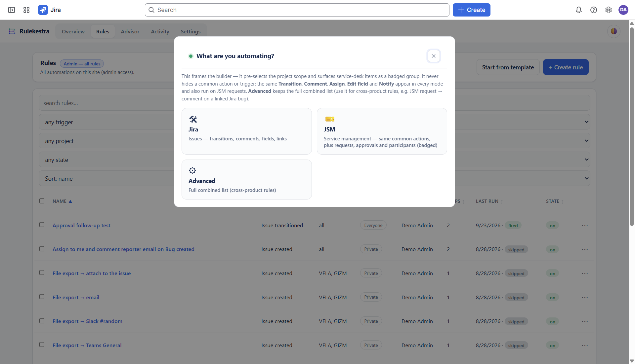
Task: Click the Rulekestra app icon
Action: coord(12,31)
